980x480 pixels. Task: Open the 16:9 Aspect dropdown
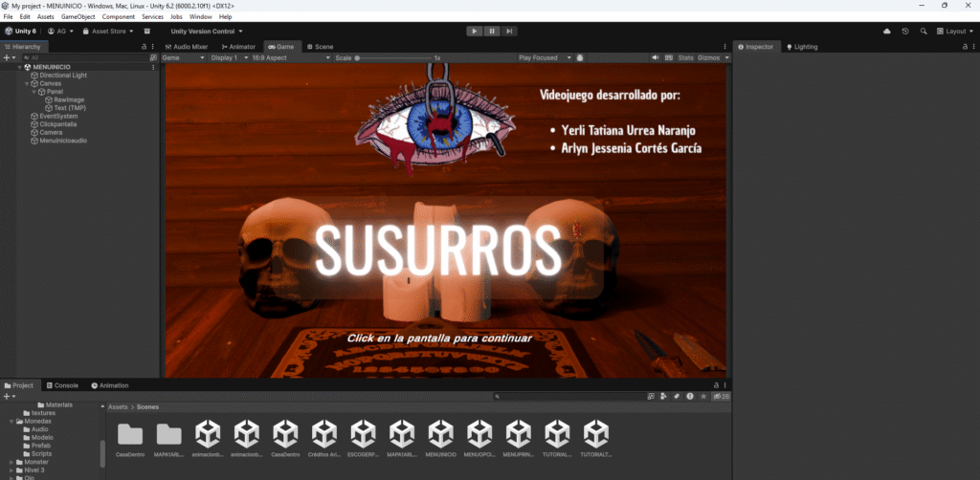coord(291,57)
